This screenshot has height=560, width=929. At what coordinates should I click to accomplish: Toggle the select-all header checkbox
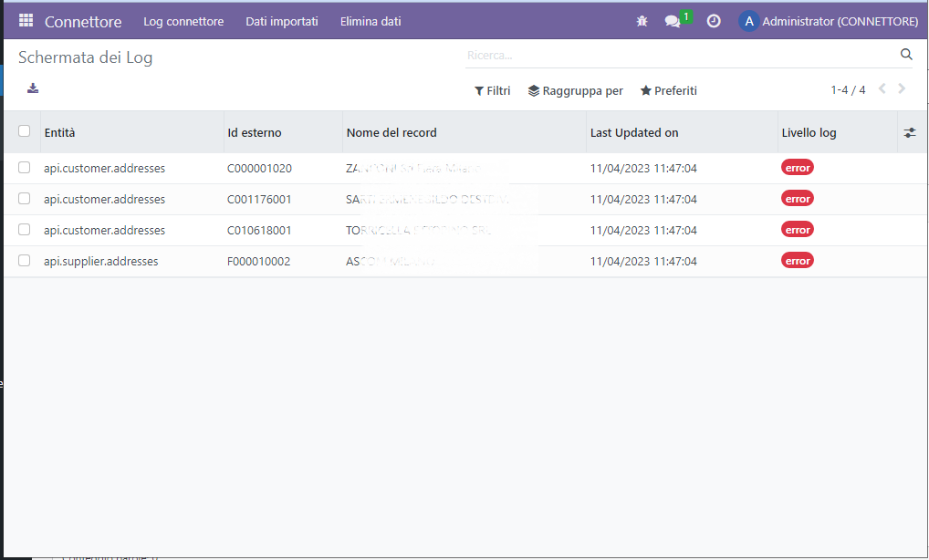point(25,131)
